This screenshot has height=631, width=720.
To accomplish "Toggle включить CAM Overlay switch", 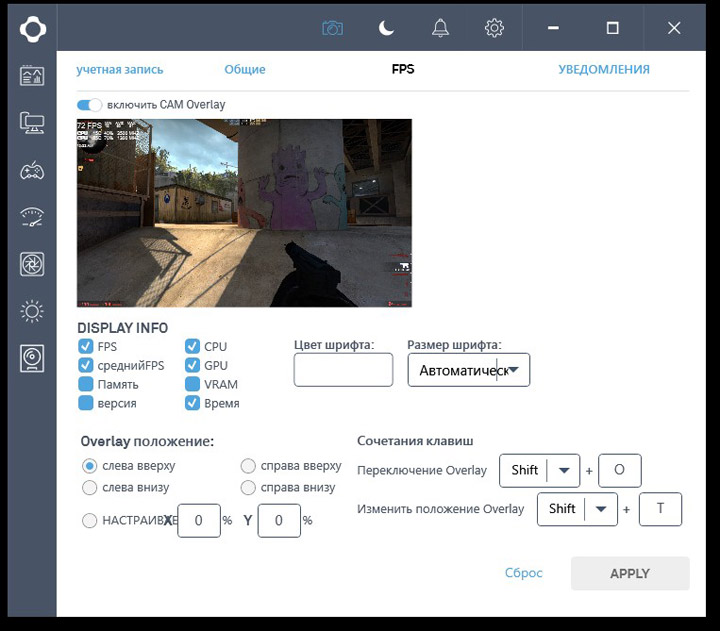I will 89,105.
